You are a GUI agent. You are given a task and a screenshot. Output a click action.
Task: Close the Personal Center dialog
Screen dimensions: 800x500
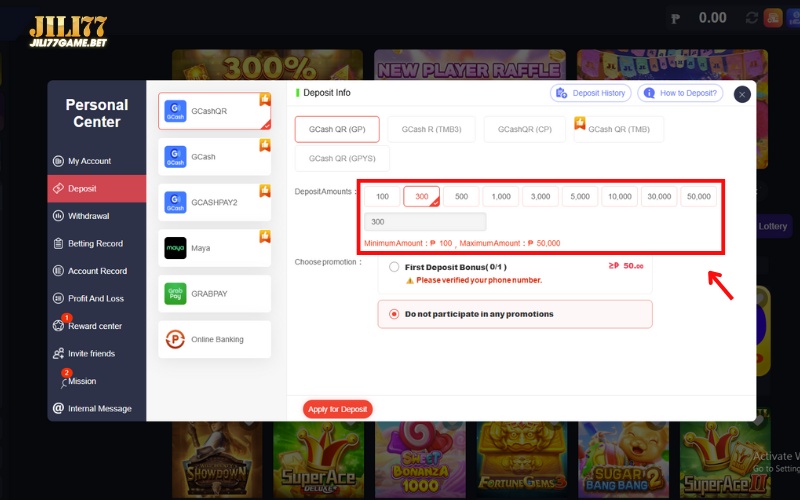(742, 94)
